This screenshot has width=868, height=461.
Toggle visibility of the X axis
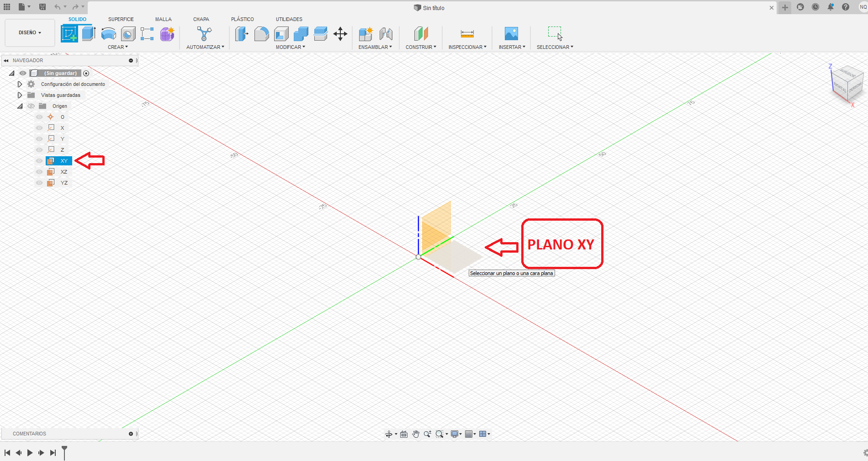click(x=39, y=128)
